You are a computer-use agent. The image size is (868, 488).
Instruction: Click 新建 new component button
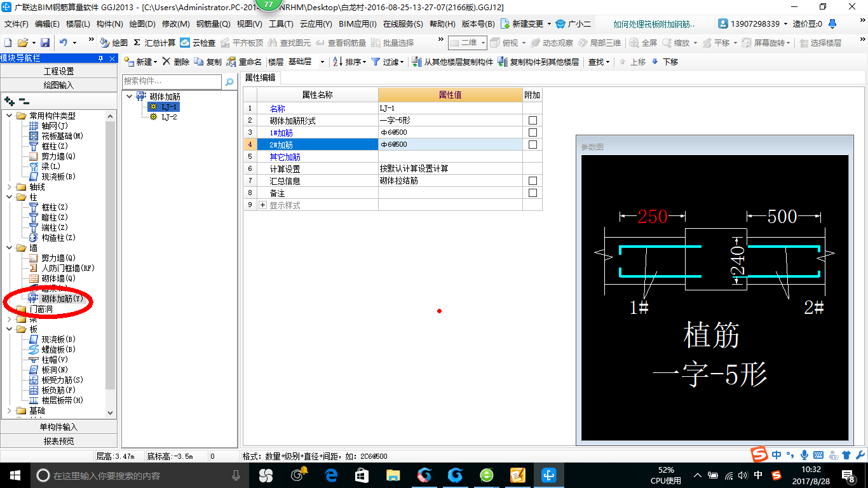141,62
